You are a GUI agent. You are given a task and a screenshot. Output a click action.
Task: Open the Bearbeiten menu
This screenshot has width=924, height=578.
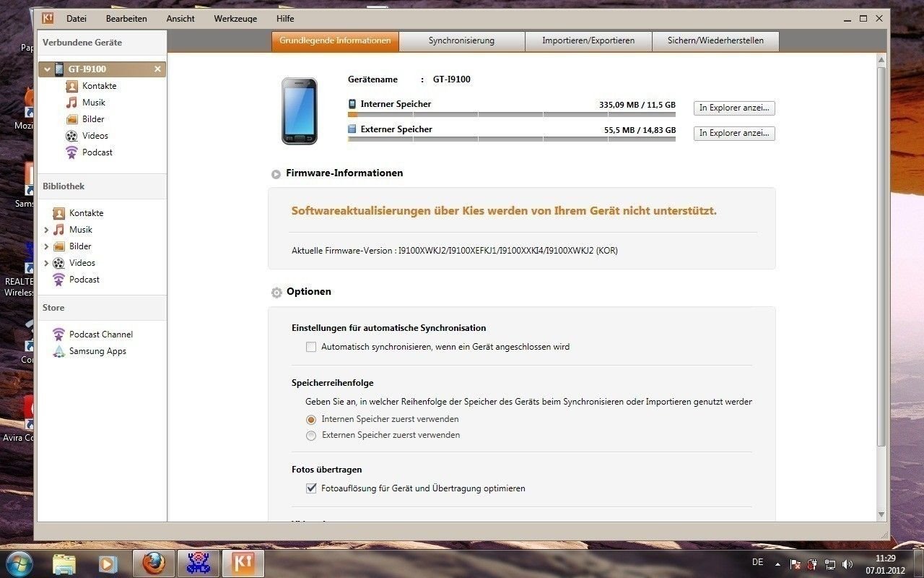click(126, 19)
